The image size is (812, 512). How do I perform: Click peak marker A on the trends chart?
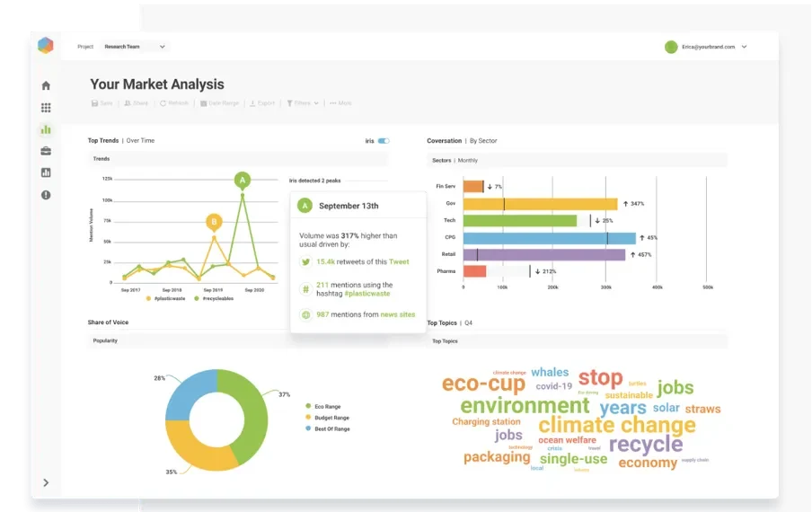click(x=243, y=181)
